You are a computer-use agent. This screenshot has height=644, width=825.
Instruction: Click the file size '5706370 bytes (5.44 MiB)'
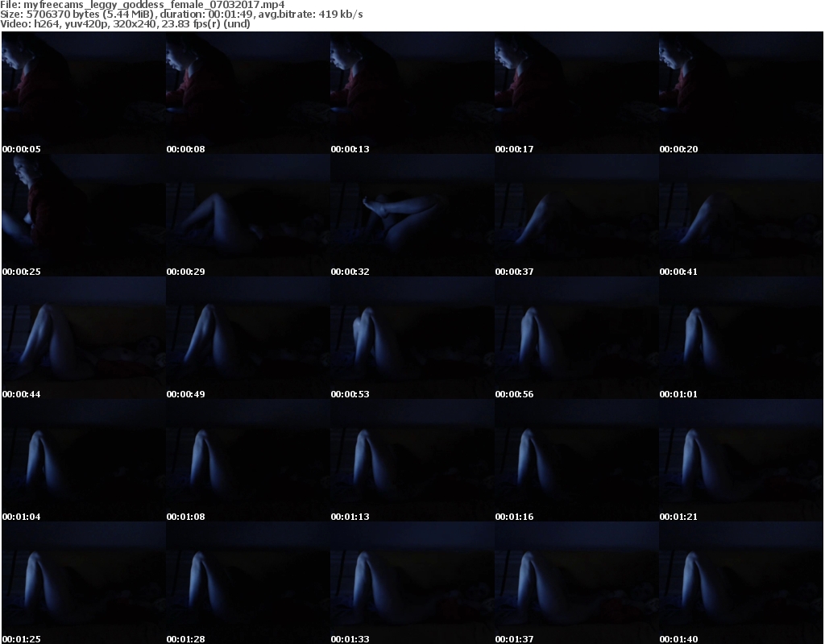(x=90, y=15)
